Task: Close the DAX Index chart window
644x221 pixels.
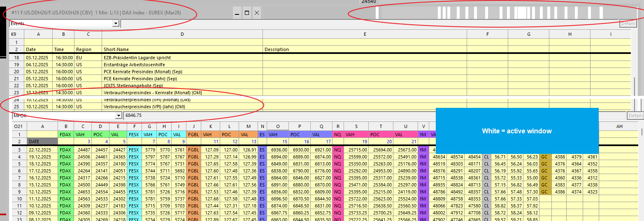Action: (x=257, y=13)
